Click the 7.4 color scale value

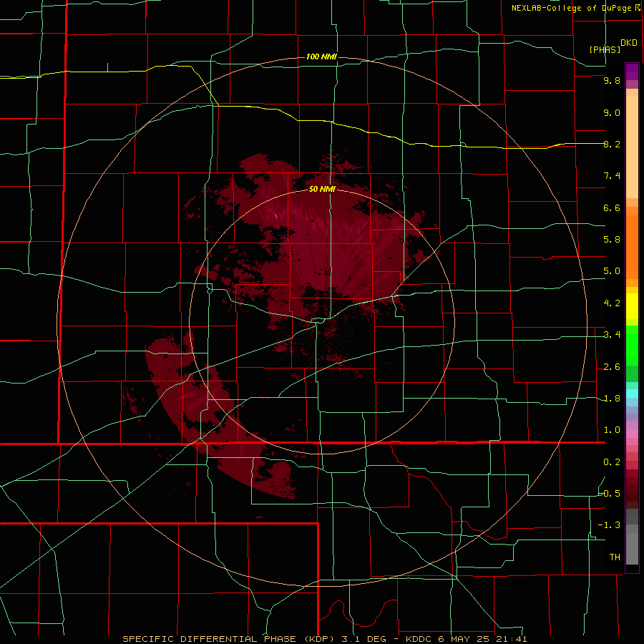tap(612, 176)
